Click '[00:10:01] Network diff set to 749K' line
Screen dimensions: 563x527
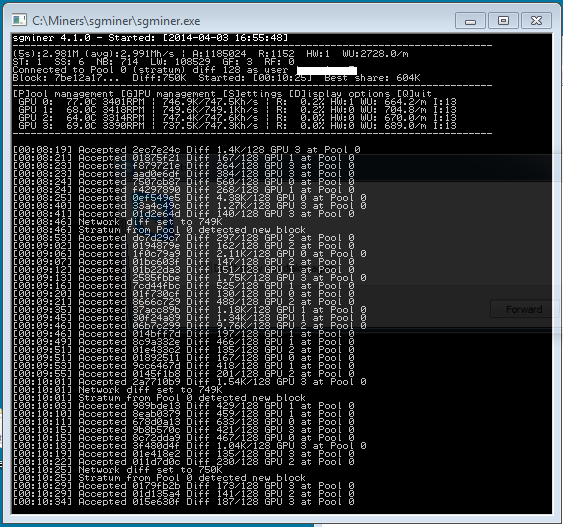117,390
